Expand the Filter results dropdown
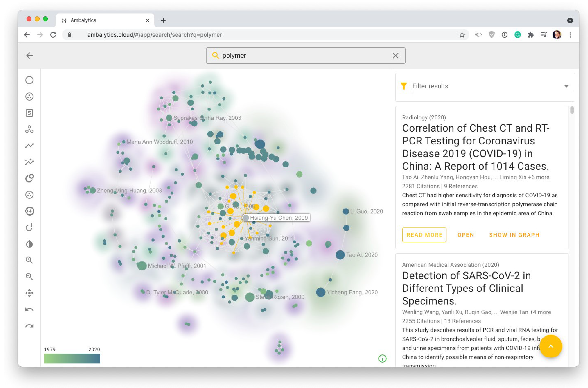The image size is (588, 388). 566,86
